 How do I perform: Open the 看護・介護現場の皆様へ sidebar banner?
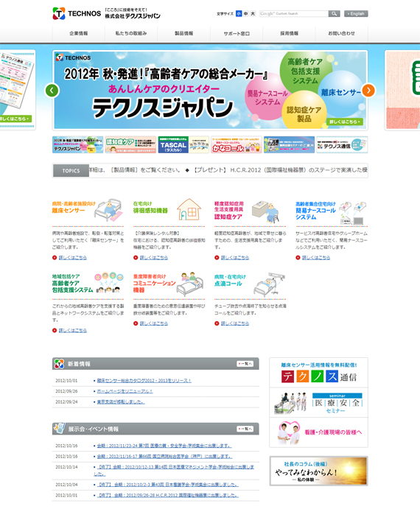point(318,432)
